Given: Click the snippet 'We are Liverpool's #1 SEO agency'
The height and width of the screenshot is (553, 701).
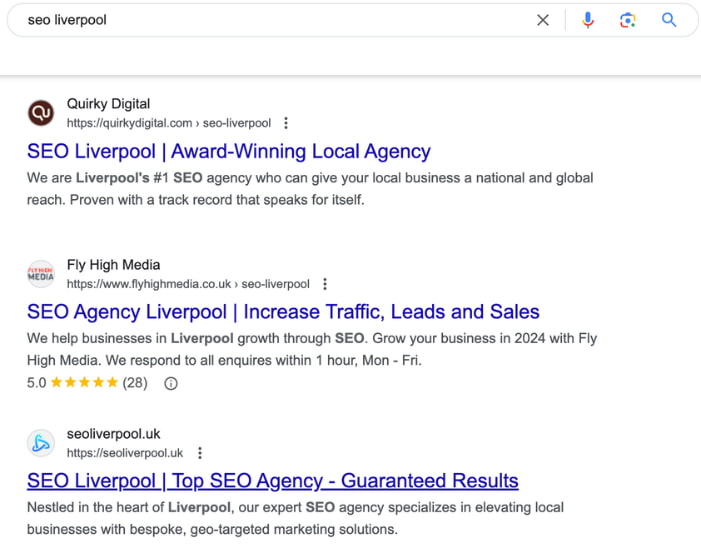Looking at the screenshot, I should click(310, 189).
